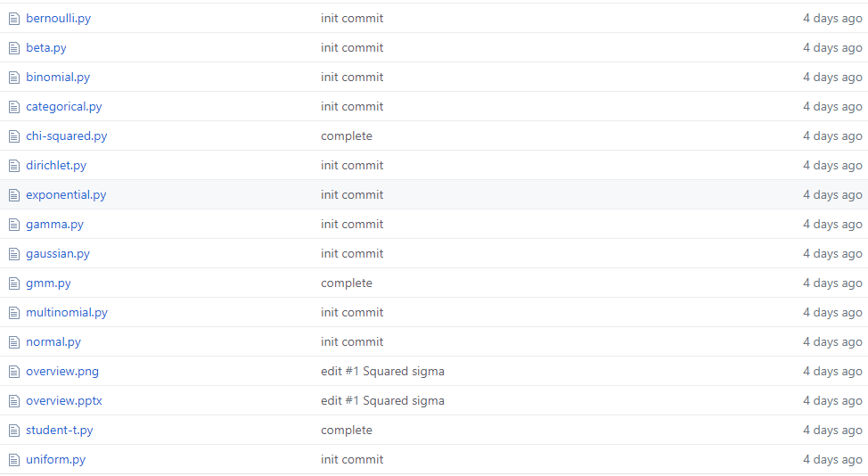View 'edit #1 Squared sigma' commit for overview.png
This screenshot has height=476, width=868.
382,371
